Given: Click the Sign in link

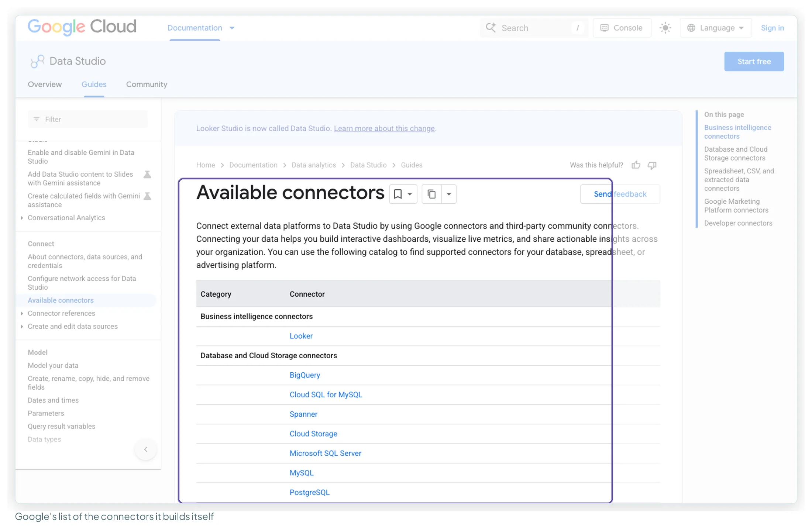Looking at the screenshot, I should coord(772,28).
